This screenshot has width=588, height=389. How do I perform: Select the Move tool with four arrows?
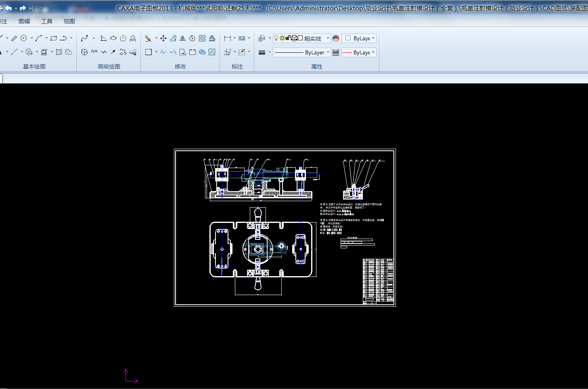tap(163, 38)
